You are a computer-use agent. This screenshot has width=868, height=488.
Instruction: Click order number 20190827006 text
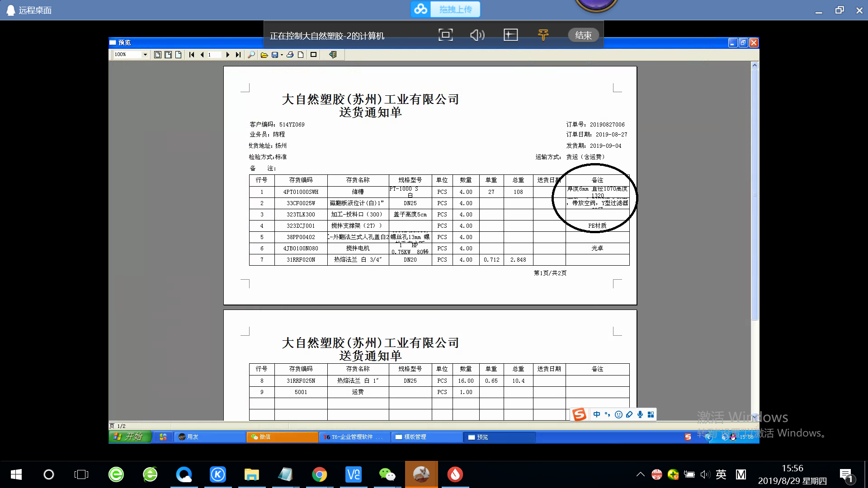(x=607, y=125)
